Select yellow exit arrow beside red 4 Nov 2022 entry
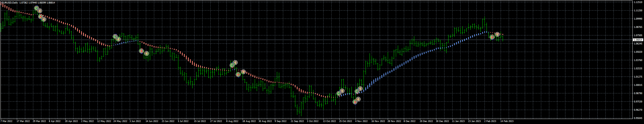This screenshot has height=124, width=644. pyautogui.click(x=358, y=99)
